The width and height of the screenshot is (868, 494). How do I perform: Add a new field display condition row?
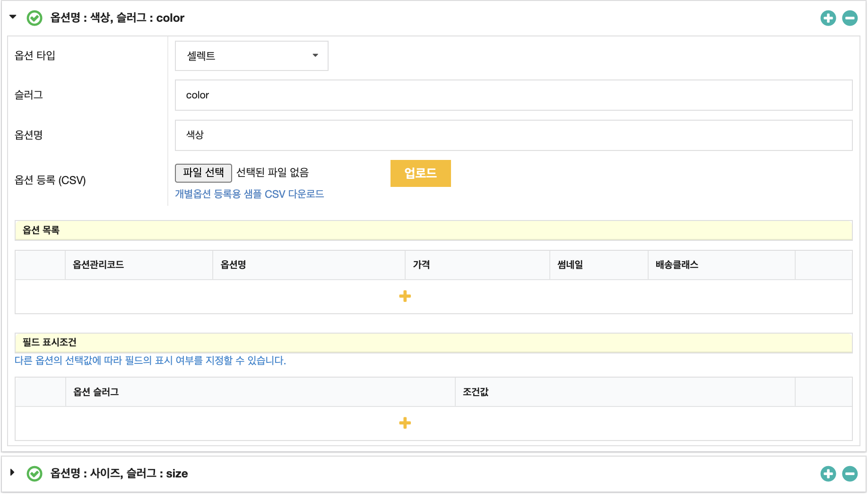(x=405, y=423)
